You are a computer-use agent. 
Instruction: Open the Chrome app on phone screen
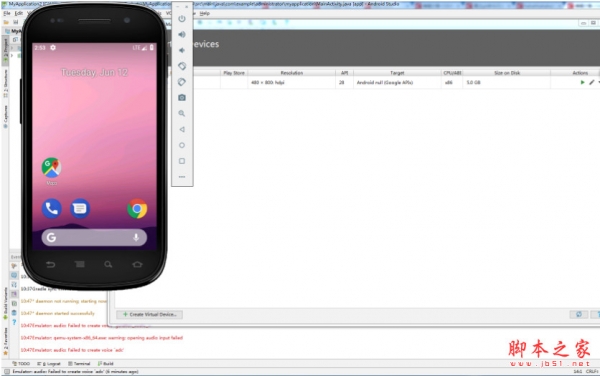pyautogui.click(x=137, y=209)
